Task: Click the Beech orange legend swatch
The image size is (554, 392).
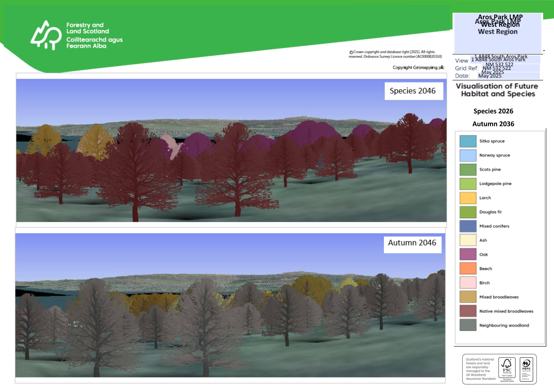Action: point(468,269)
